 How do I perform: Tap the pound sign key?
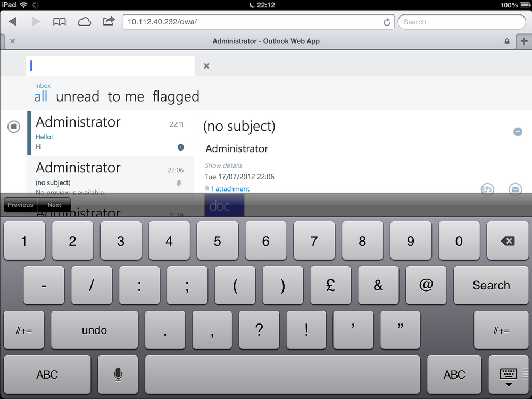(330, 285)
